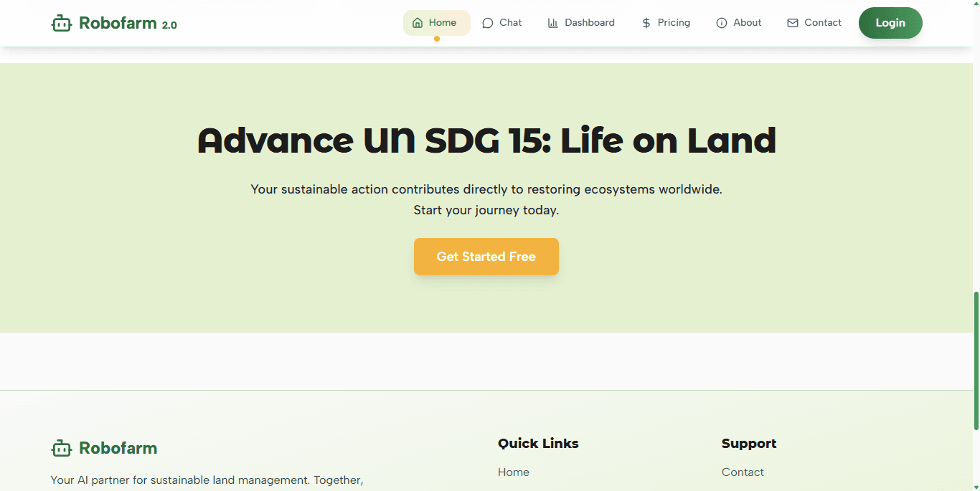Click the footer robot logo icon
The width and height of the screenshot is (980, 491).
[x=62, y=449]
